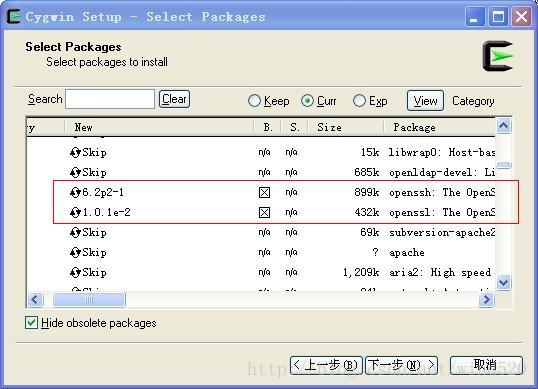Click version text 6.2p2-1
Screen dimensions: 538x389
(x=103, y=192)
